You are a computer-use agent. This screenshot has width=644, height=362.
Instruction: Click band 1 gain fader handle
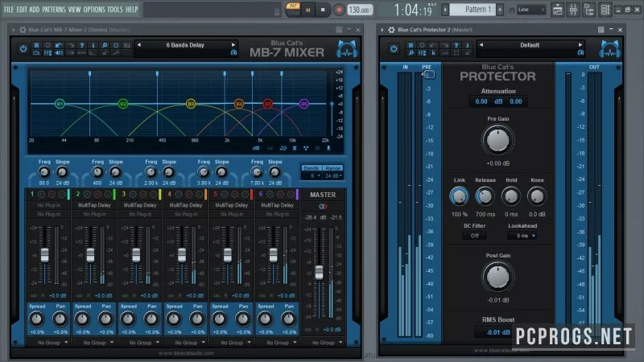pos(44,255)
